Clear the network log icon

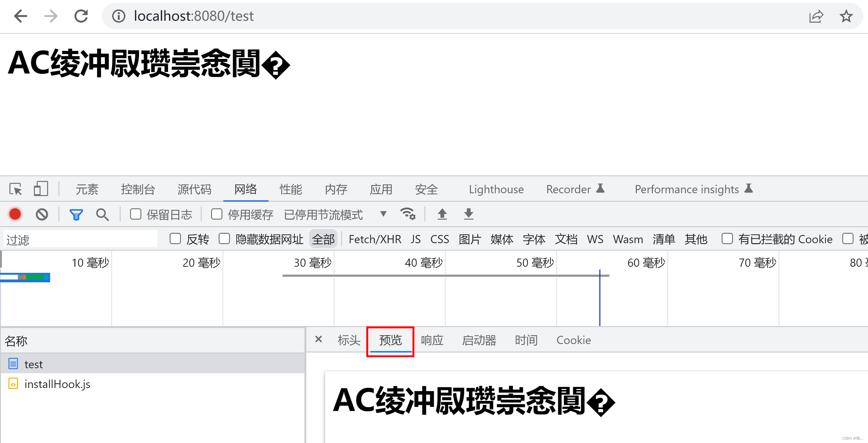click(42, 214)
